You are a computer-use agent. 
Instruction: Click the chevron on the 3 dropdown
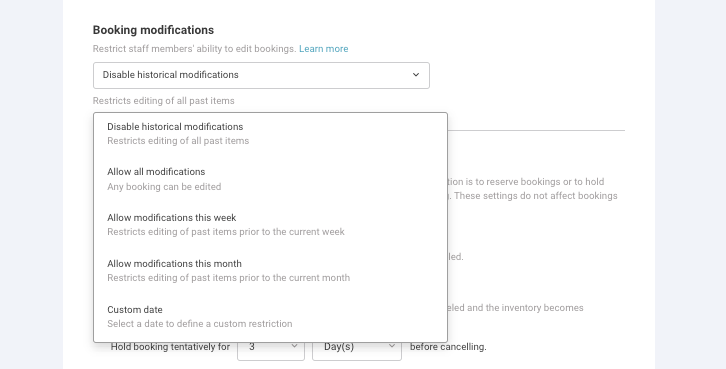click(x=294, y=346)
